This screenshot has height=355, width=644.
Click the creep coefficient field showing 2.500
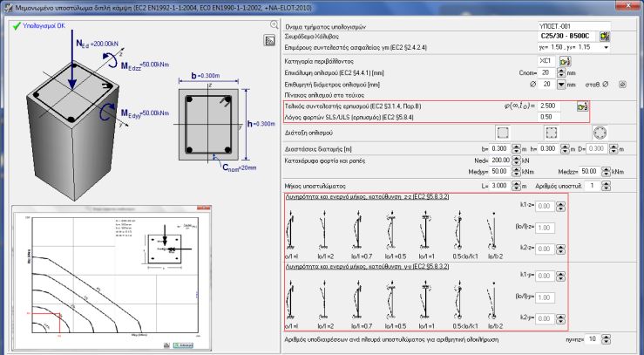pyautogui.click(x=549, y=106)
